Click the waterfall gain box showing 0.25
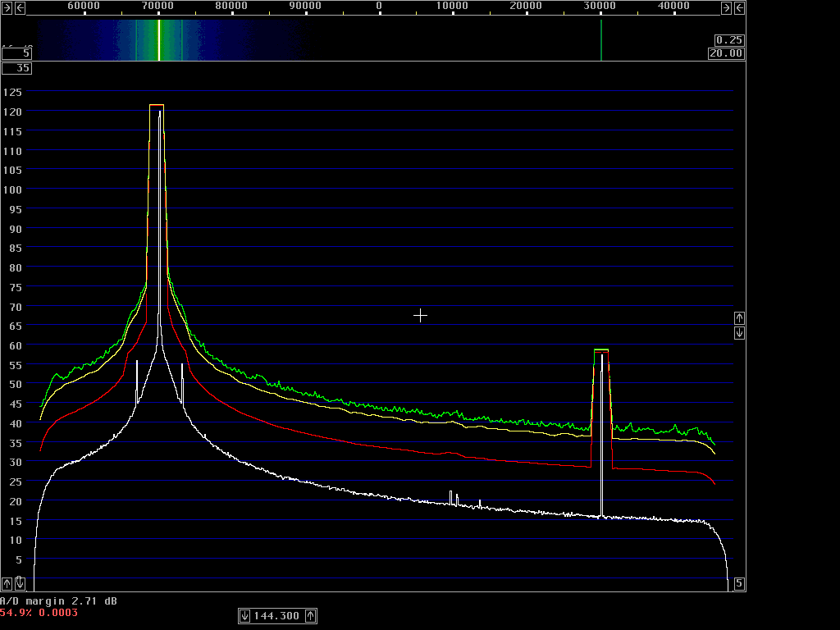 [729, 40]
